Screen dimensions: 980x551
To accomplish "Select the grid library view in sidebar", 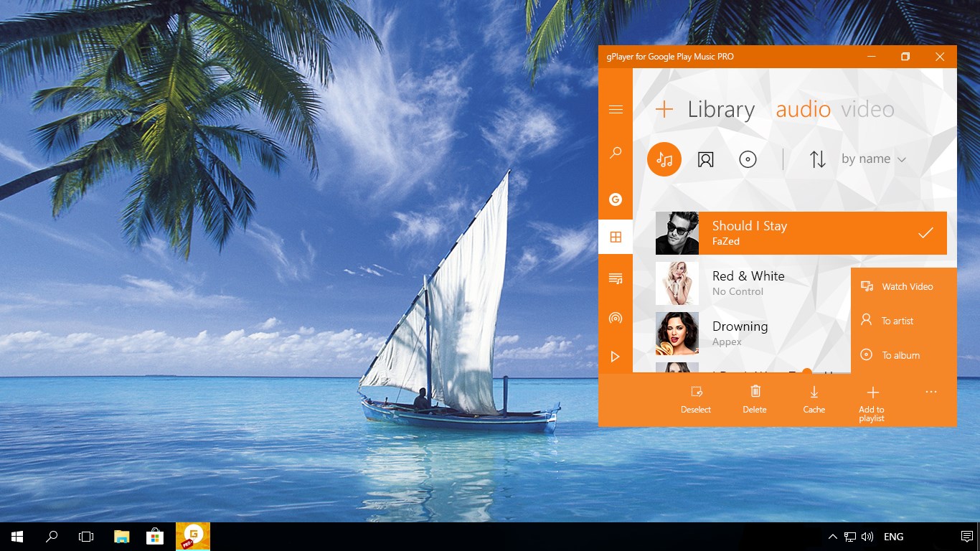I will 615,236.
